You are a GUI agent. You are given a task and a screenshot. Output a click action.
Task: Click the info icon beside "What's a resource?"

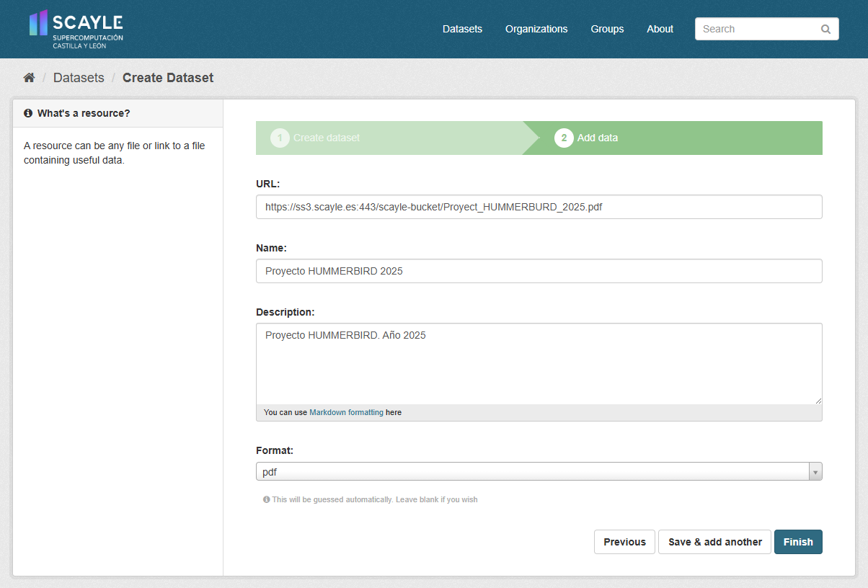[28, 113]
